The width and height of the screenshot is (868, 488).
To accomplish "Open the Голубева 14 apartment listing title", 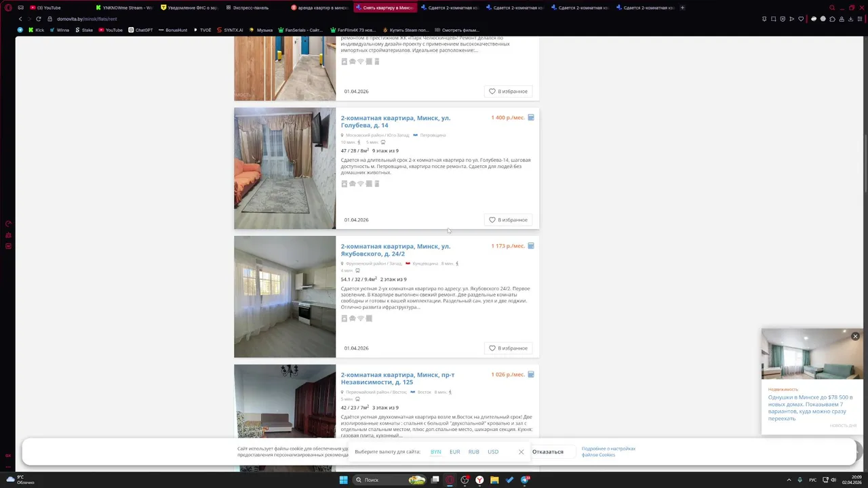I will click(x=395, y=121).
